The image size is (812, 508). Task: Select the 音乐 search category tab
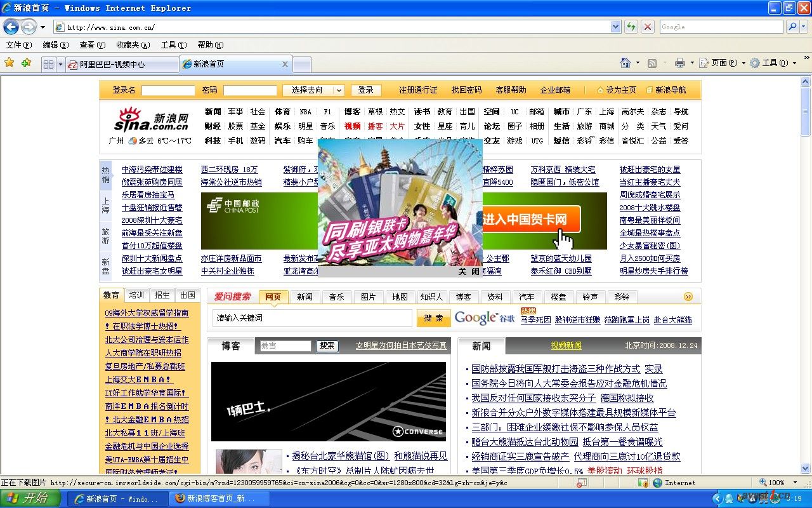(x=337, y=297)
